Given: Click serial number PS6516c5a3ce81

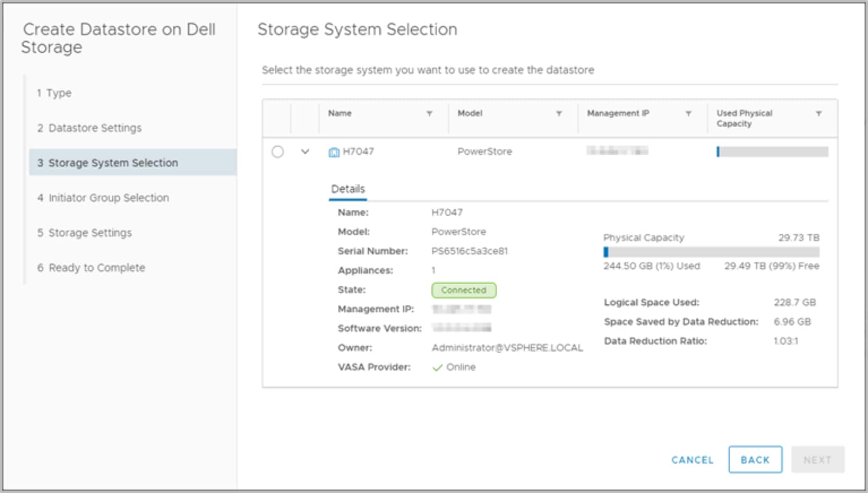Looking at the screenshot, I should (470, 251).
